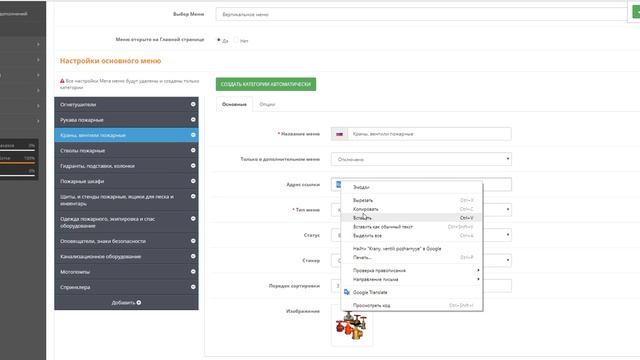Choose Найти in Google context menu entry

click(x=412, y=249)
